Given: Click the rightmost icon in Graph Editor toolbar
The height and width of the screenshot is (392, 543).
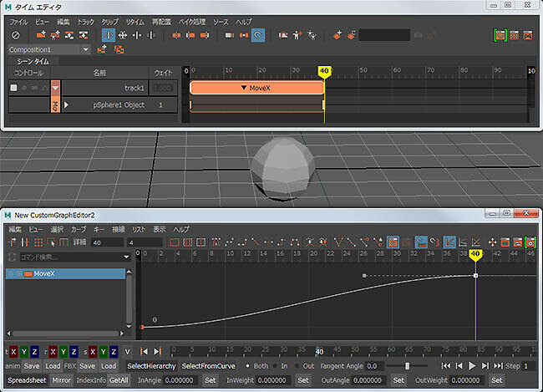Looking at the screenshot, I should (530, 242).
